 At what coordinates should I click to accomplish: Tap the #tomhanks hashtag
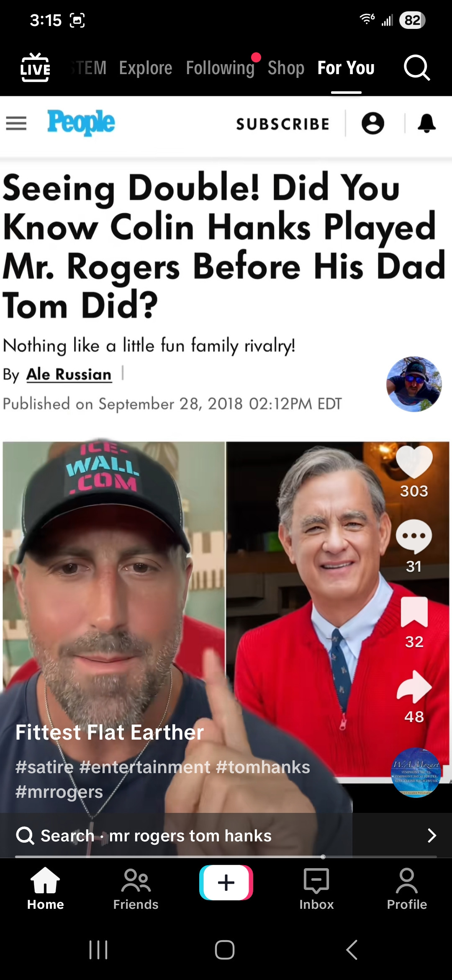(263, 767)
